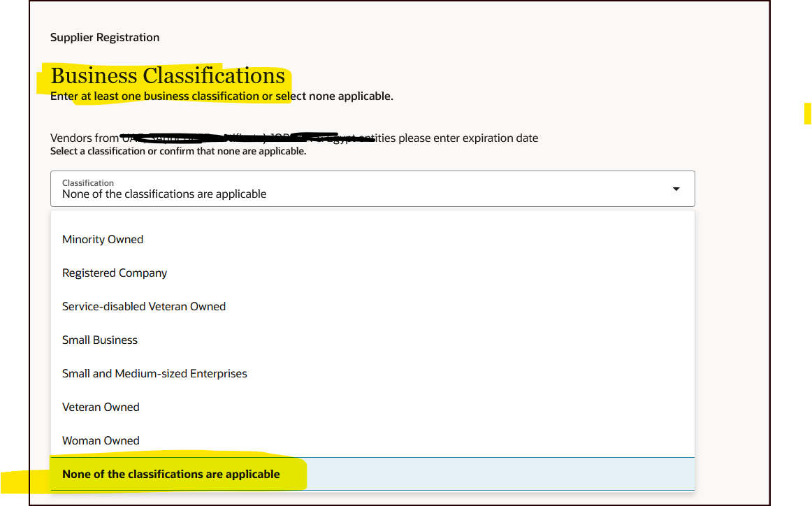
Task: Select the Registered Company classification
Action: 115,273
